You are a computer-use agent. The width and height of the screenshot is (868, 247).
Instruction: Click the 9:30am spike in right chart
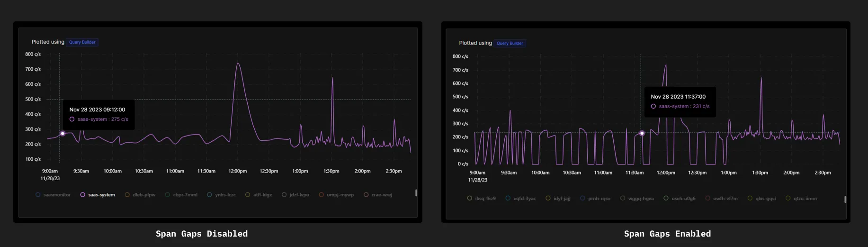point(510,111)
